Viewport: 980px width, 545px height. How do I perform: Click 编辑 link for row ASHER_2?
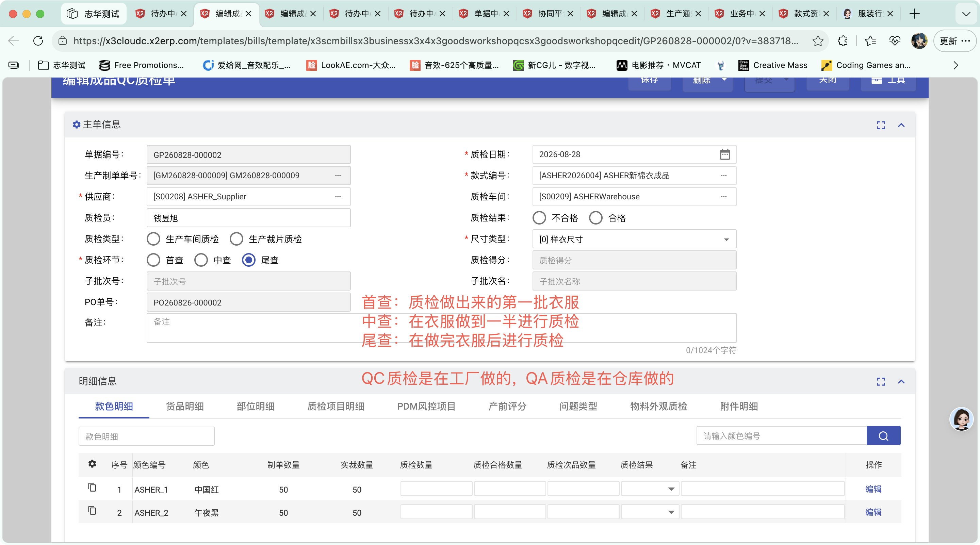click(x=873, y=512)
